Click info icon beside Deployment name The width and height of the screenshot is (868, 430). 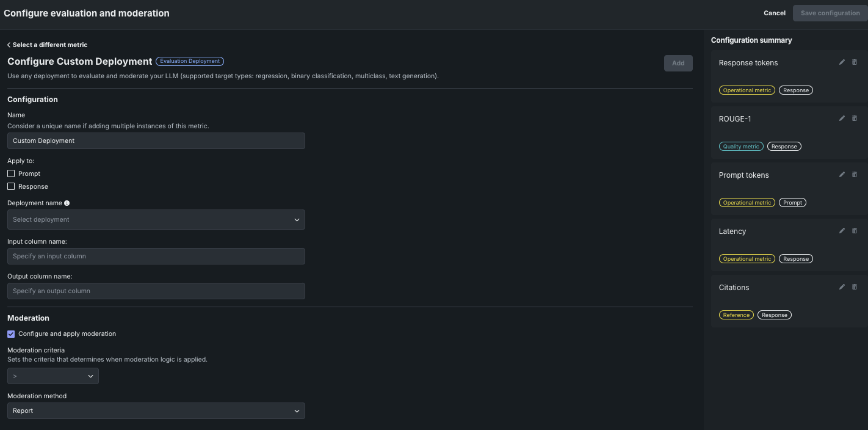point(67,203)
